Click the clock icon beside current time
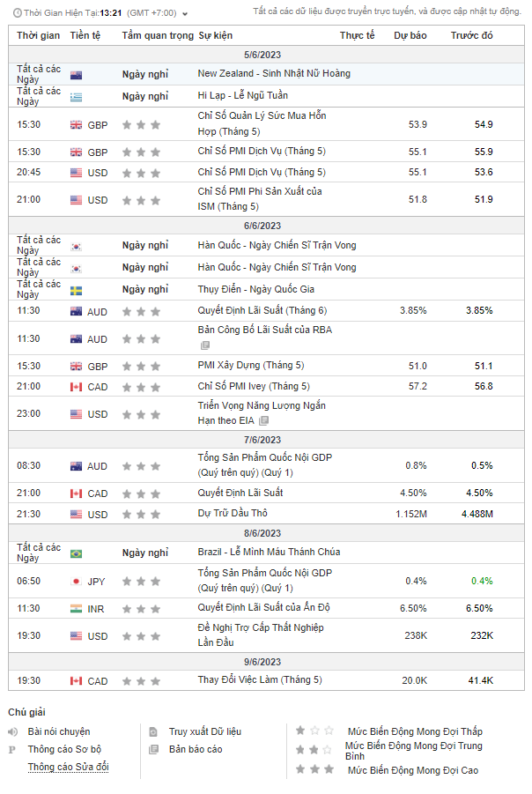 (x=18, y=13)
